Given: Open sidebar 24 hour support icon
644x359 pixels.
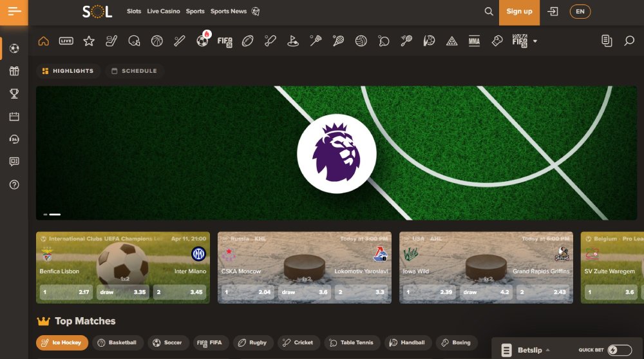Looking at the screenshot, I should (14, 139).
